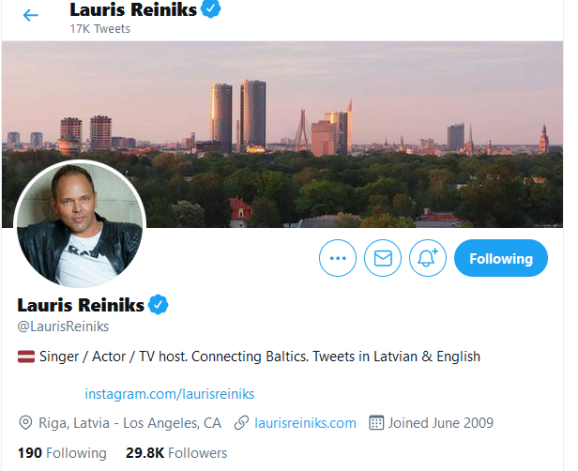Click Joined June 2009 text

(x=441, y=423)
